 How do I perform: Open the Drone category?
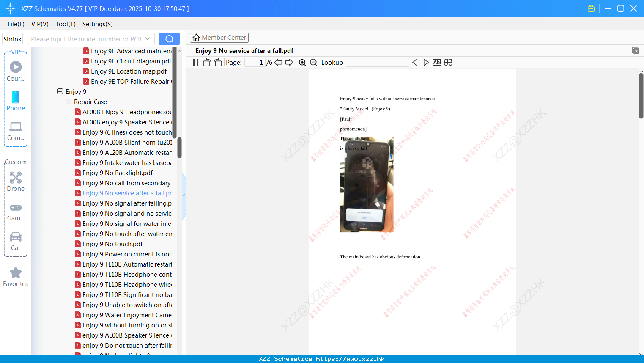[x=16, y=181]
